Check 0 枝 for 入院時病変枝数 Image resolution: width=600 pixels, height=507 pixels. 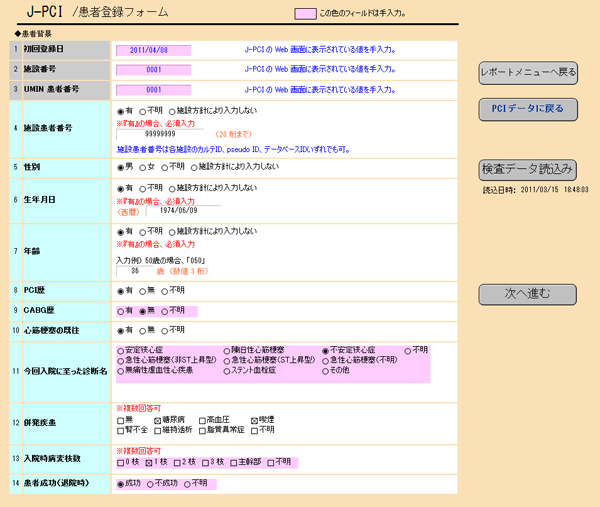pos(121,463)
